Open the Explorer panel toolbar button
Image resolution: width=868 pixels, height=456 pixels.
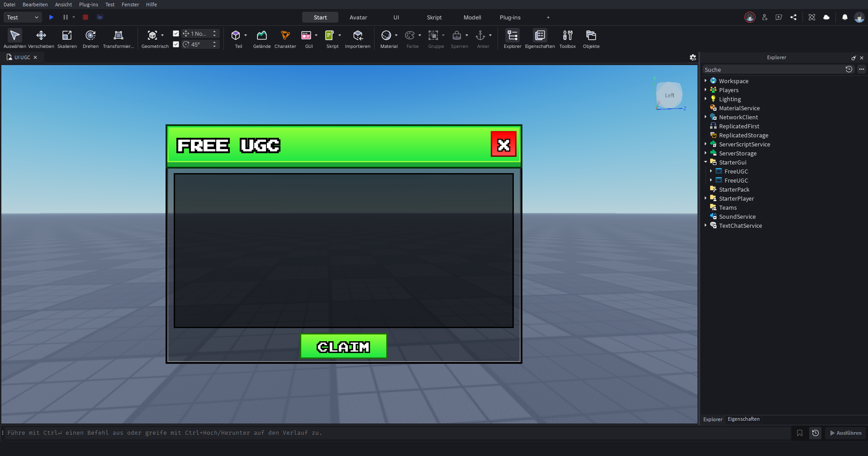512,38
